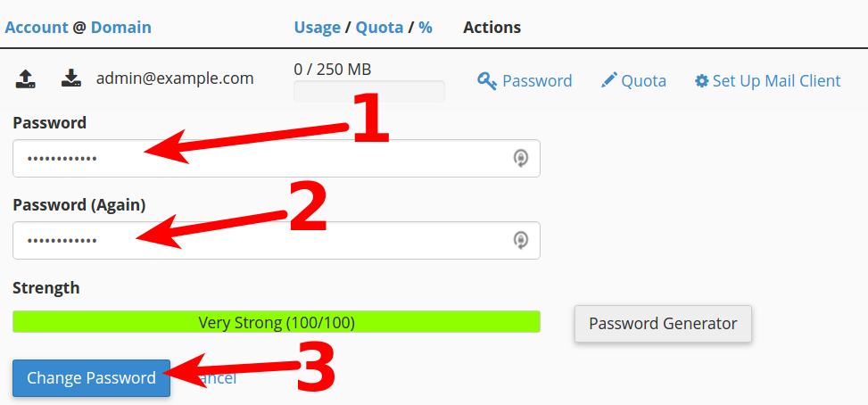
Task: Focus the first Password input field
Action: pos(259,159)
